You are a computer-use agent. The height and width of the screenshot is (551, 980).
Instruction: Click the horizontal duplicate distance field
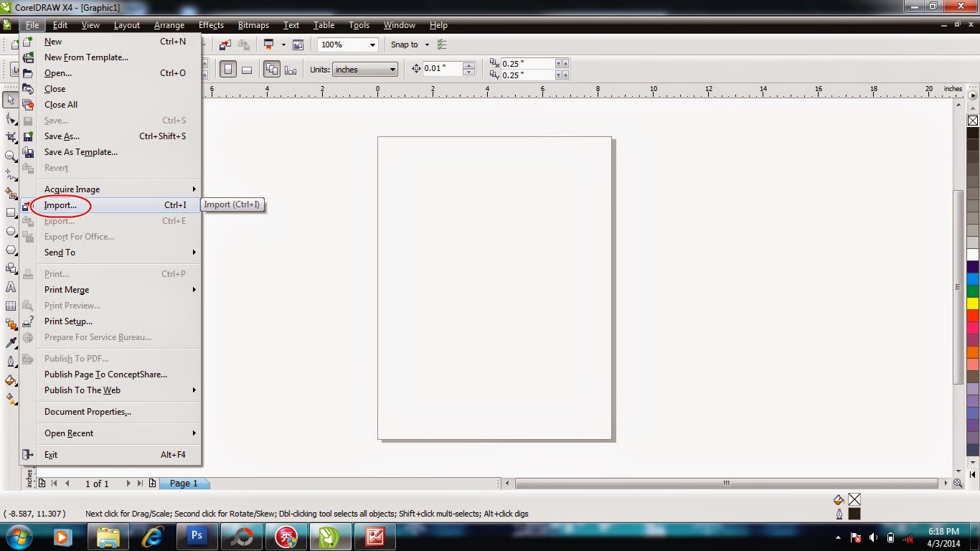tap(527, 64)
